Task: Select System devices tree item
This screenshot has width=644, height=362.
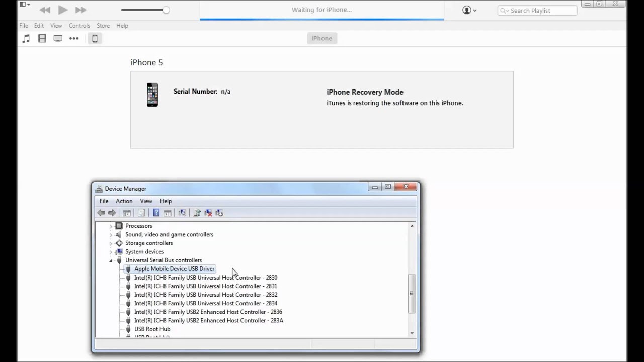Action: point(144,252)
